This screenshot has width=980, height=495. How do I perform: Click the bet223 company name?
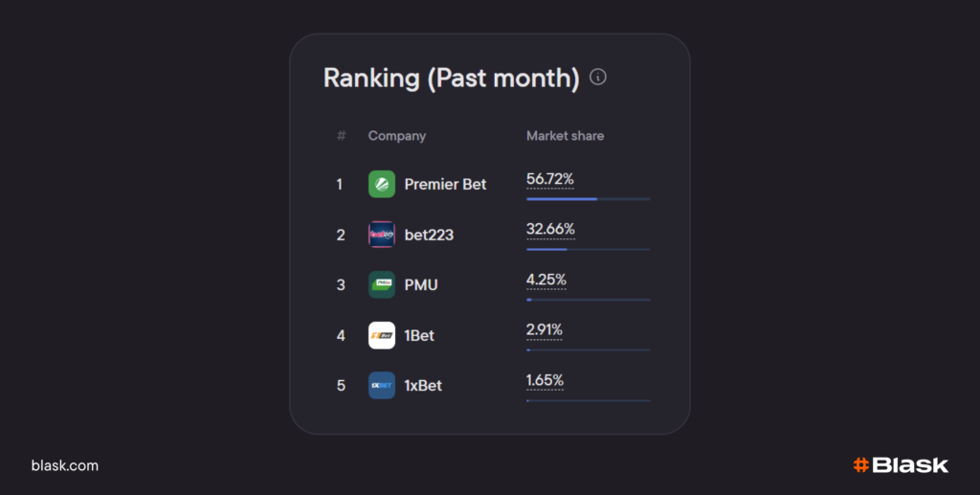point(429,235)
